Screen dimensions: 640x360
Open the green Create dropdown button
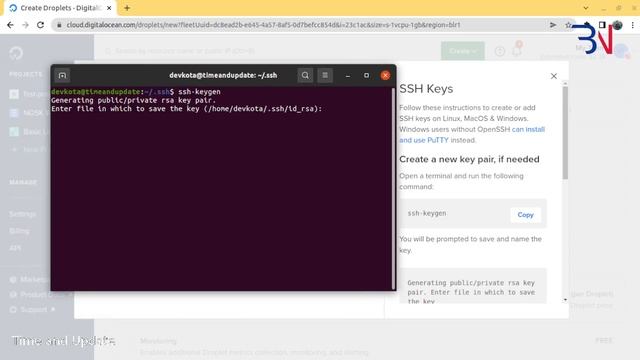pyautogui.click(x=462, y=51)
